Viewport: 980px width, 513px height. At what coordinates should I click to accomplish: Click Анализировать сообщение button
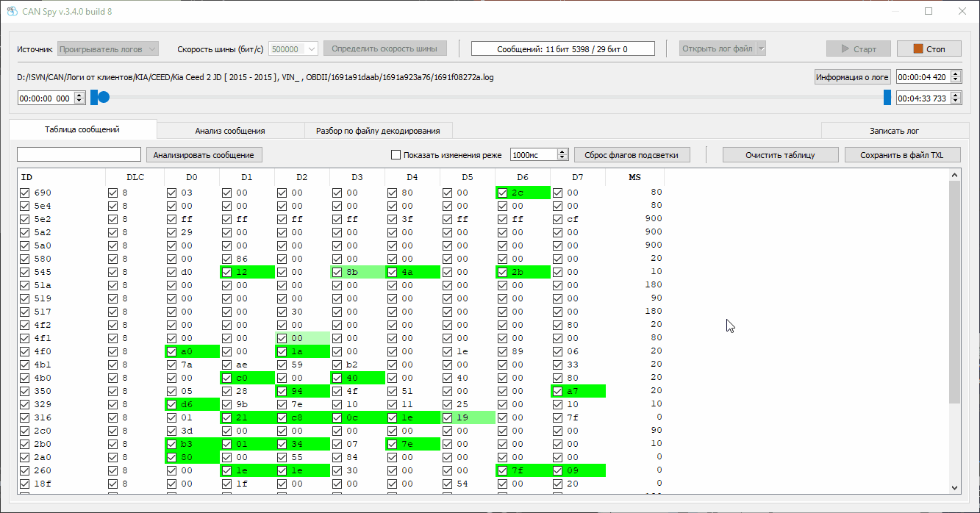point(204,155)
